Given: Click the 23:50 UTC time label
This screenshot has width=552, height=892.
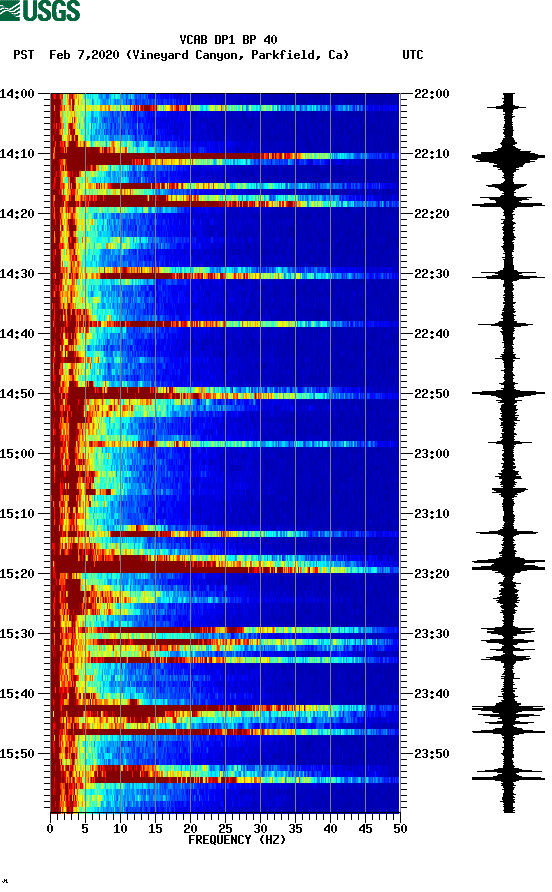Looking at the screenshot, I should (432, 754).
